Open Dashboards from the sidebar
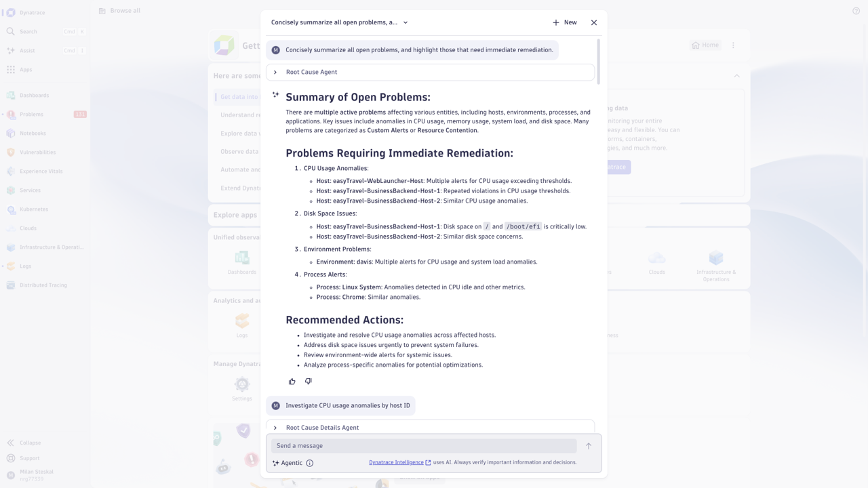This screenshot has width=868, height=488. pos(34,96)
